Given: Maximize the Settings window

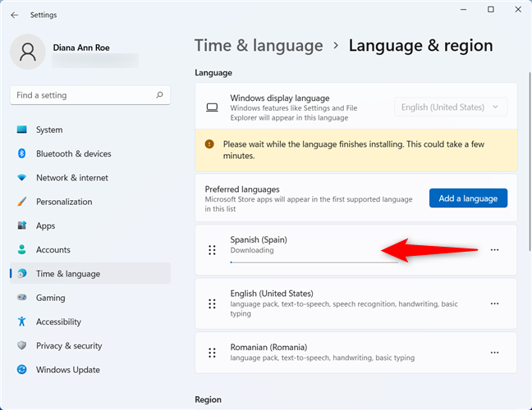Looking at the screenshot, I should pyautogui.click(x=491, y=10).
